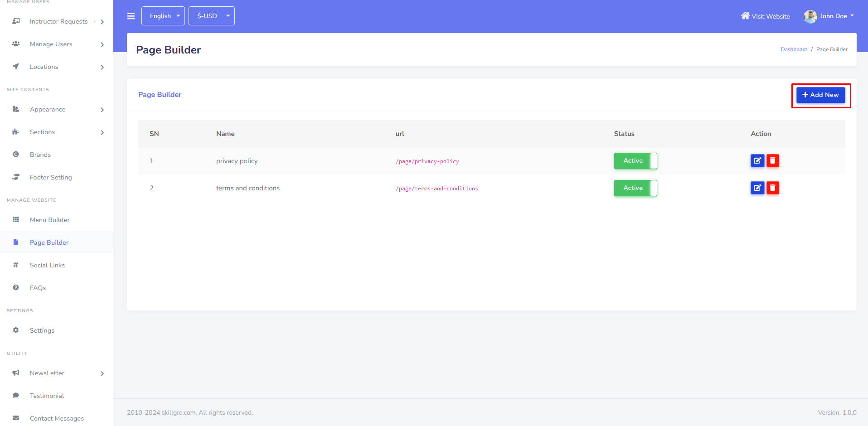Click the Contact Messages envelope icon

[16, 418]
